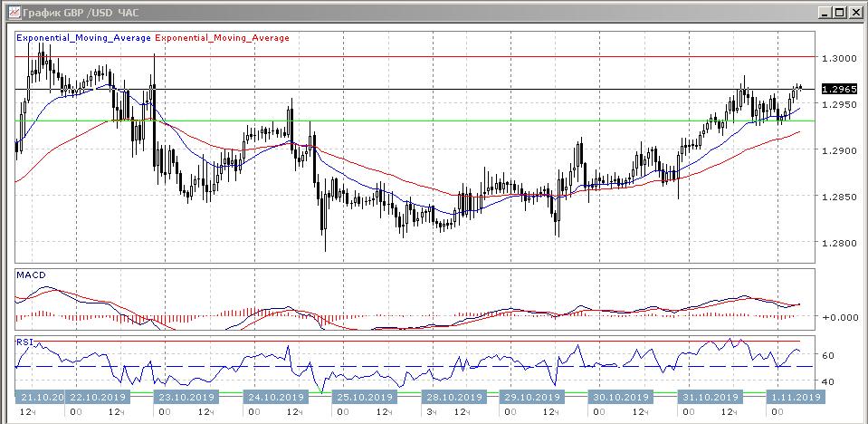This screenshot has width=868, height=424.
Task: Click the RSI 60 level axis label
Action: [827, 356]
